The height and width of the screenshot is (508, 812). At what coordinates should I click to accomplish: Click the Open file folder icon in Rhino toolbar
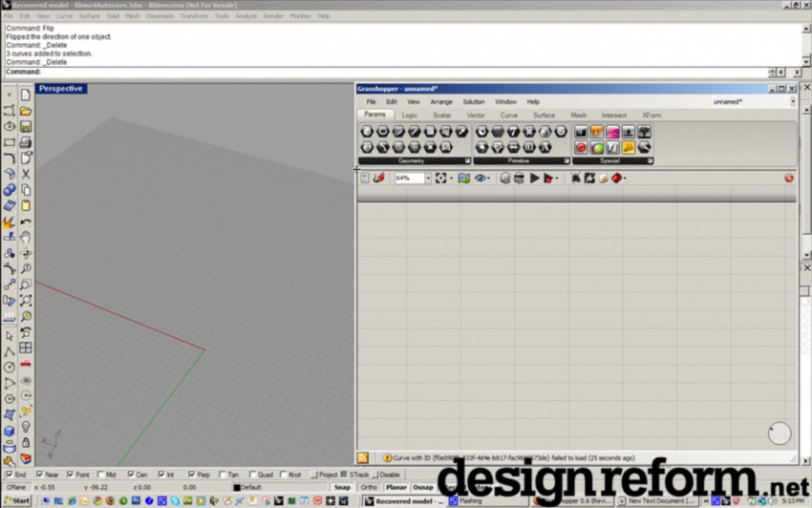[26, 111]
